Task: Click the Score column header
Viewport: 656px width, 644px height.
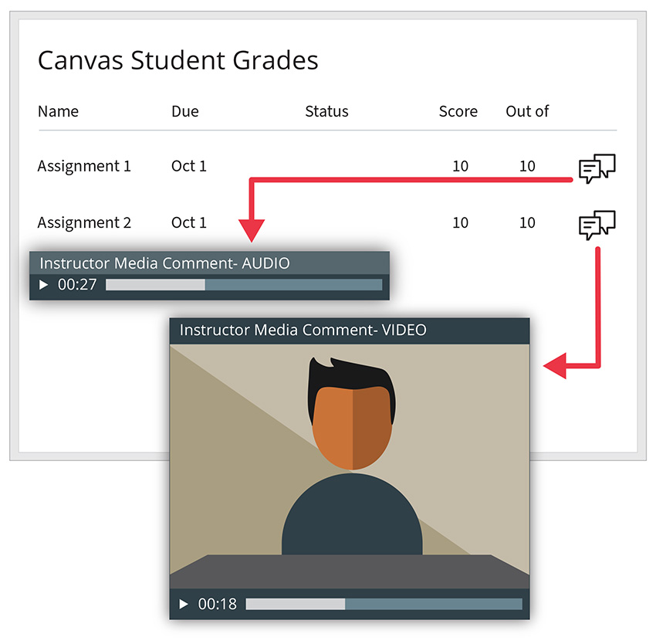Action: click(458, 111)
